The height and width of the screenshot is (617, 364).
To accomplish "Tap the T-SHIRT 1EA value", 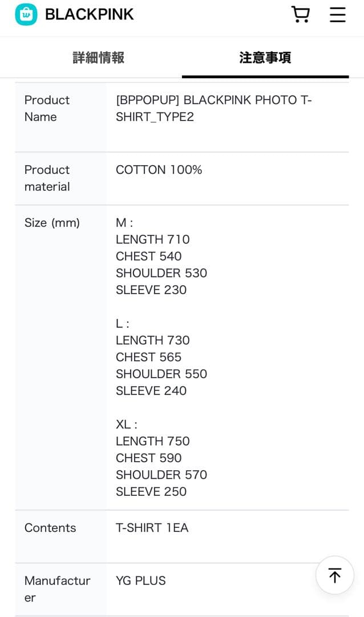I will (x=152, y=528).
